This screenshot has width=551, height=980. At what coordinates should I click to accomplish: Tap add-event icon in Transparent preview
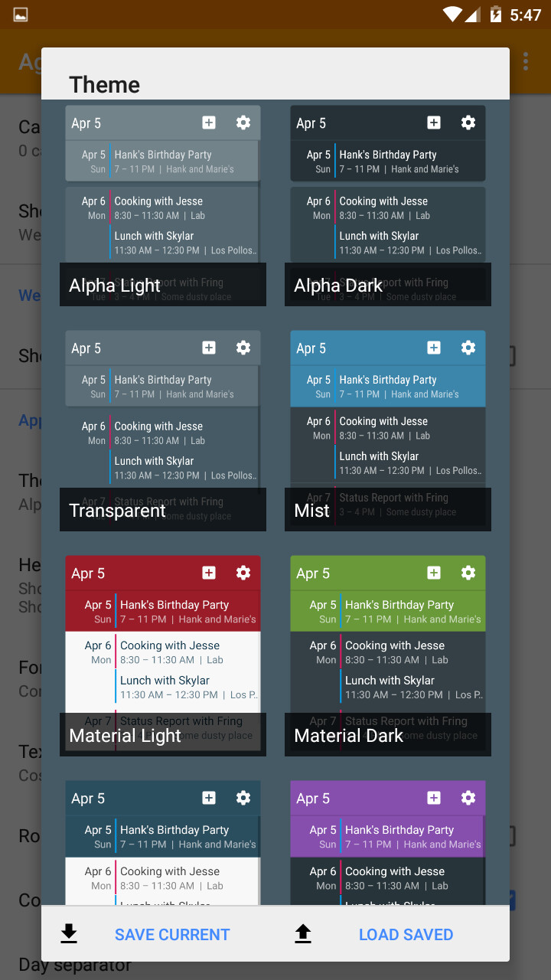pos(209,348)
